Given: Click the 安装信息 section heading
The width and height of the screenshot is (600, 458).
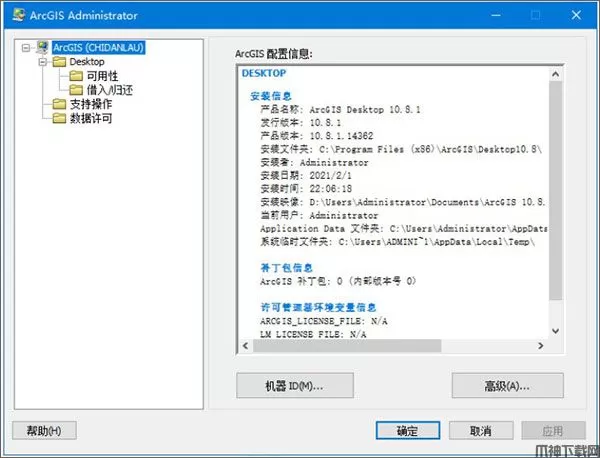Looking at the screenshot, I should [271, 96].
